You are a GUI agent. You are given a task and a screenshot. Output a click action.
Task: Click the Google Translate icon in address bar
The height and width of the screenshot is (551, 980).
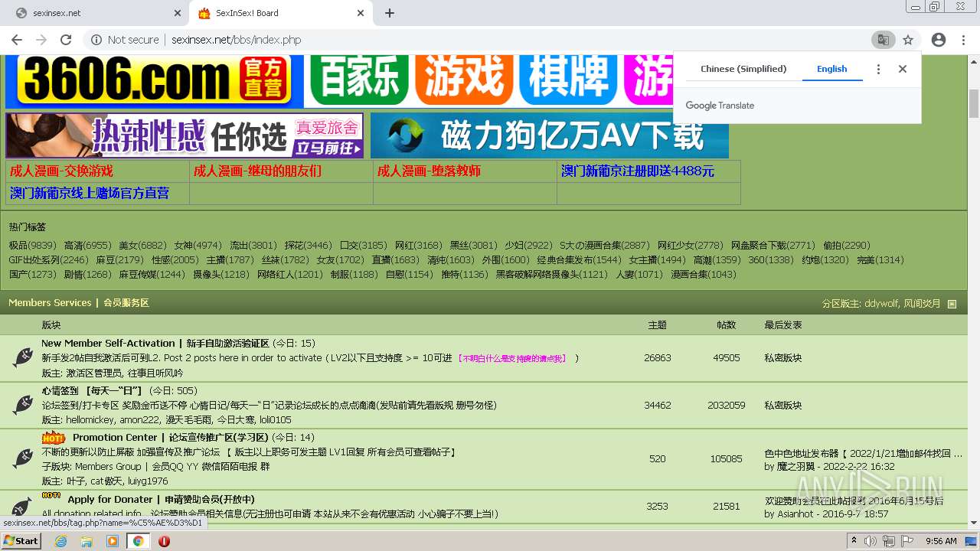883,40
